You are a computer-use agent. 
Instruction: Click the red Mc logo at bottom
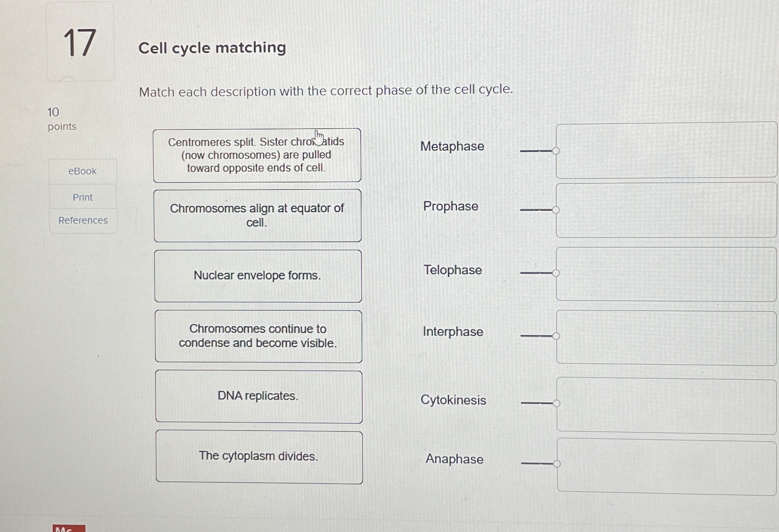pos(68,528)
